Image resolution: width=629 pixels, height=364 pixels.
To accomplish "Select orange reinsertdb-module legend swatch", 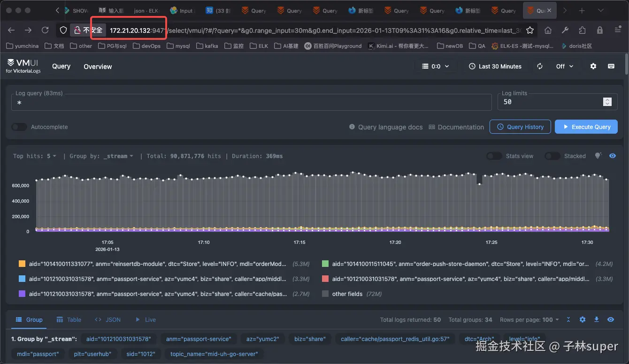I will (x=22, y=264).
